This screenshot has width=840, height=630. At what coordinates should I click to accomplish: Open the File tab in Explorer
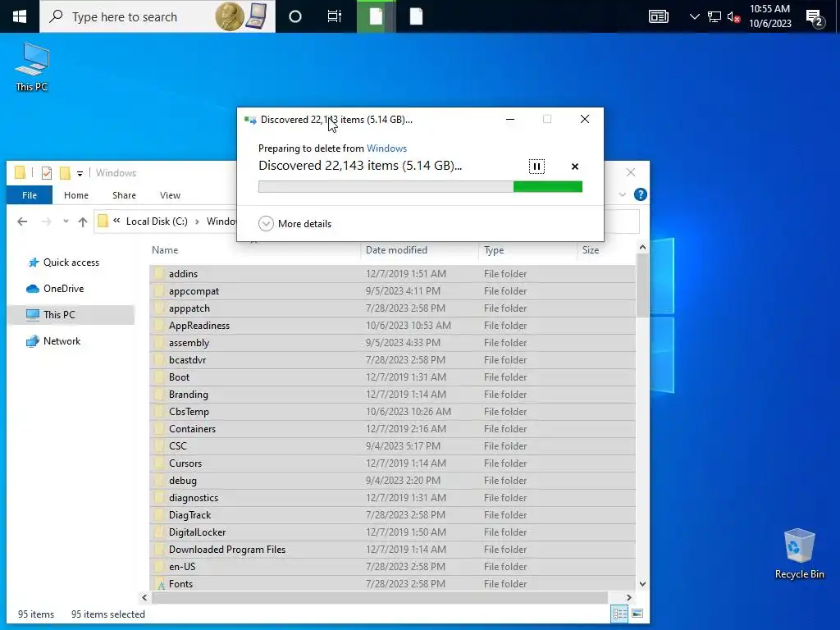point(30,195)
